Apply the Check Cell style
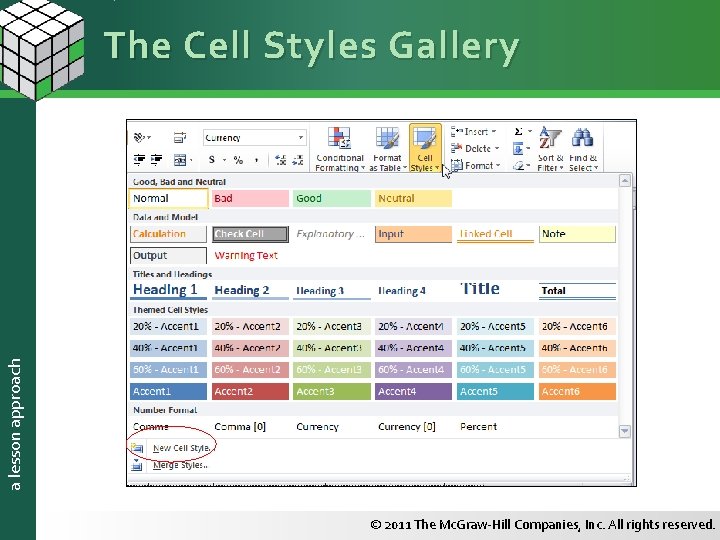Image resolution: width=720 pixels, height=540 pixels. [251, 234]
